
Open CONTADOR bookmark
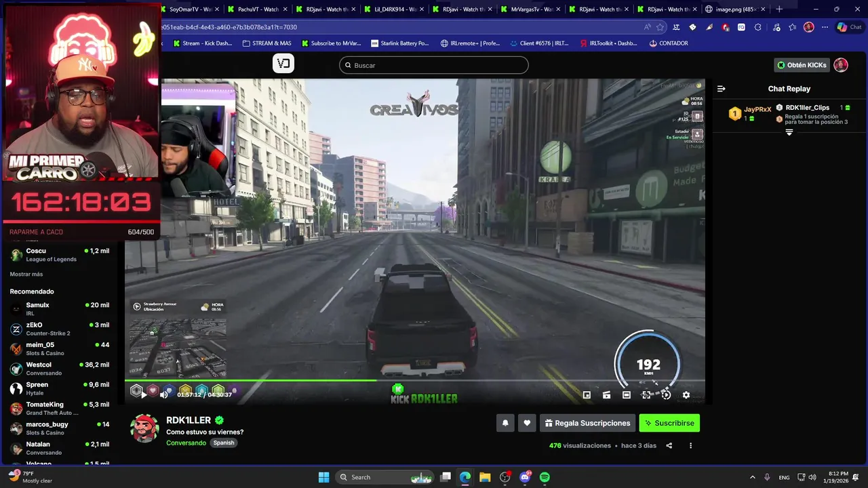pyautogui.click(x=669, y=43)
